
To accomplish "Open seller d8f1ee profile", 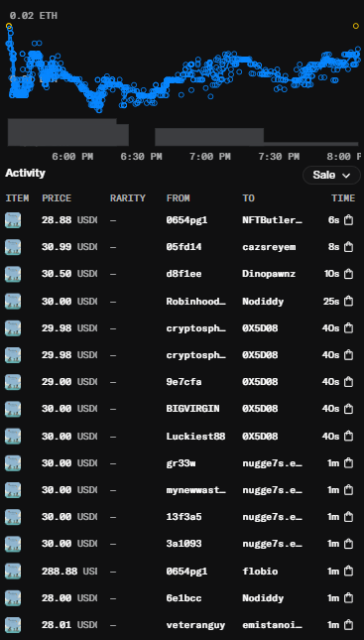I will [x=183, y=274].
